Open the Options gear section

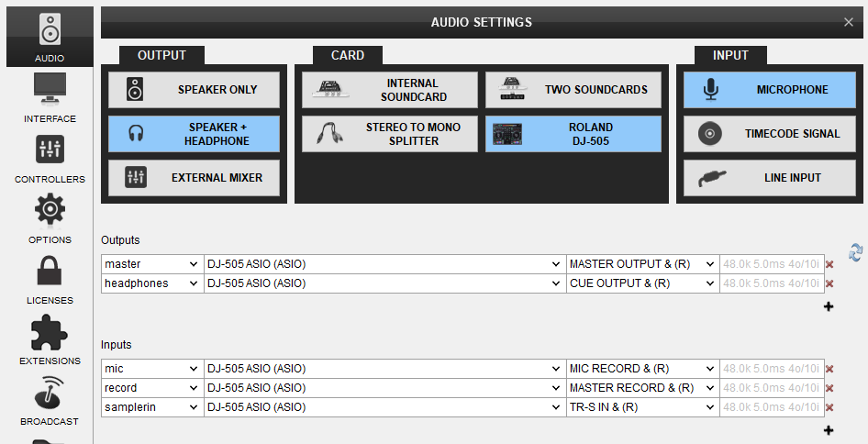[50, 218]
